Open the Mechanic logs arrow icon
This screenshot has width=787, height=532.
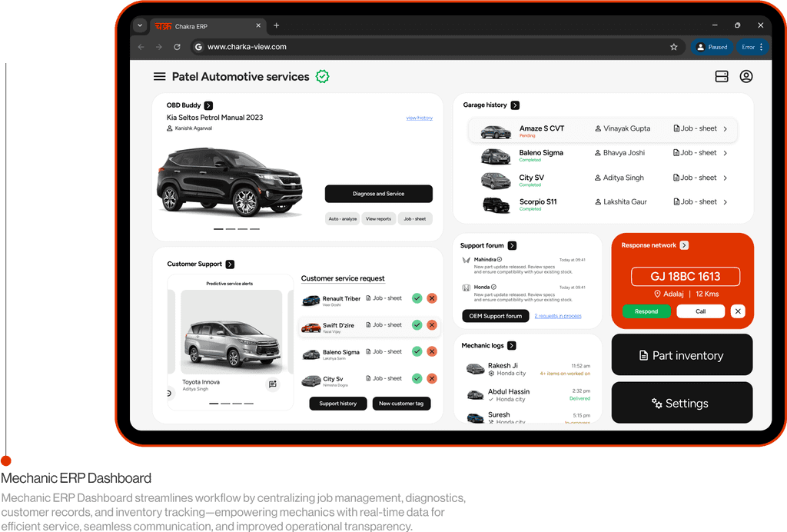(x=511, y=345)
